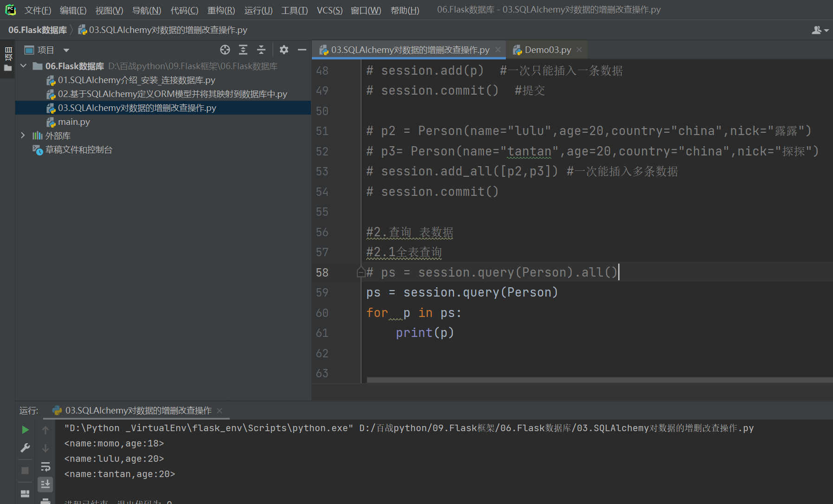833x504 pixels.
Task: Place cursor on print(p) line
Action: click(425, 333)
